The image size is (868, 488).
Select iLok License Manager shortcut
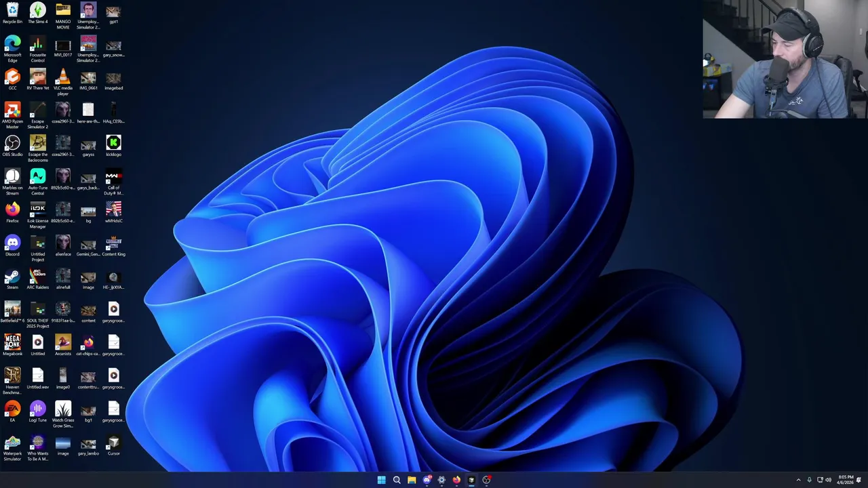click(37, 215)
